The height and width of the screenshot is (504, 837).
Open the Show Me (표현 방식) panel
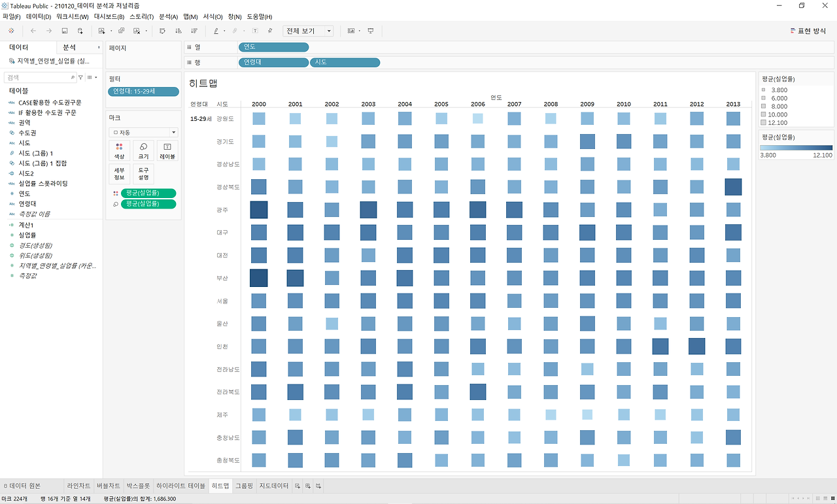click(808, 31)
